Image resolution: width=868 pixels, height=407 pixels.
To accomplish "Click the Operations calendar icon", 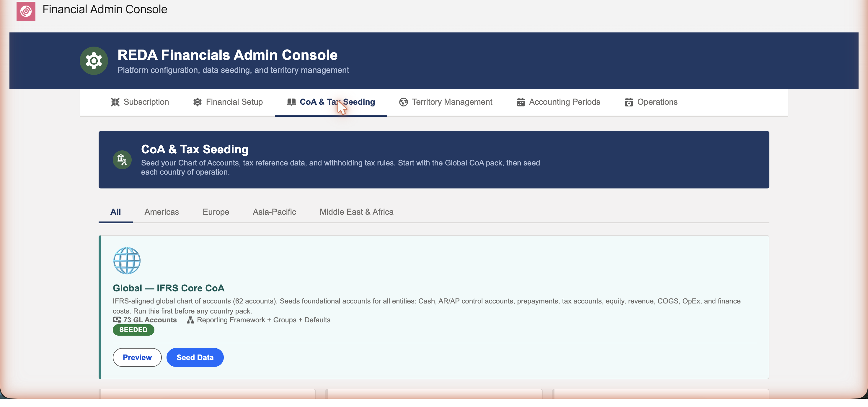I will (x=629, y=102).
